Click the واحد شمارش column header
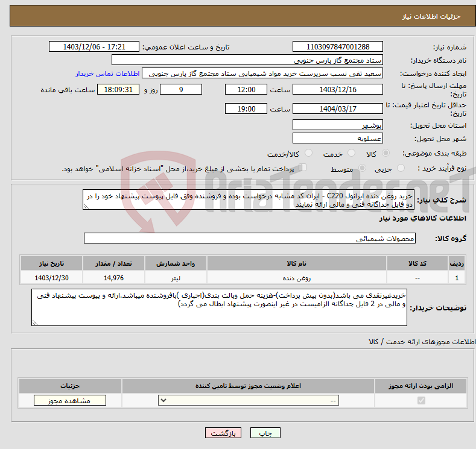The height and width of the screenshot is (449, 476). click(x=176, y=263)
